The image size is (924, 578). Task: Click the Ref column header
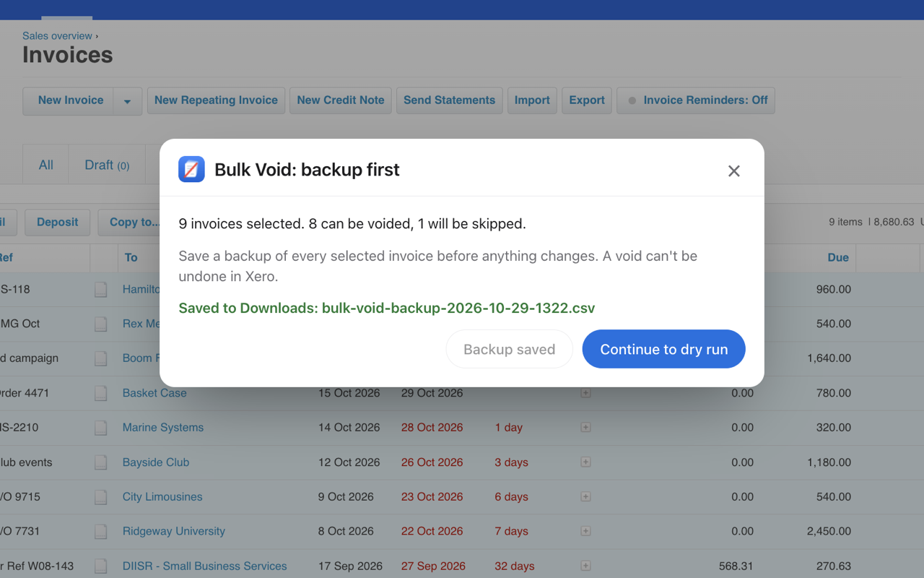6,257
